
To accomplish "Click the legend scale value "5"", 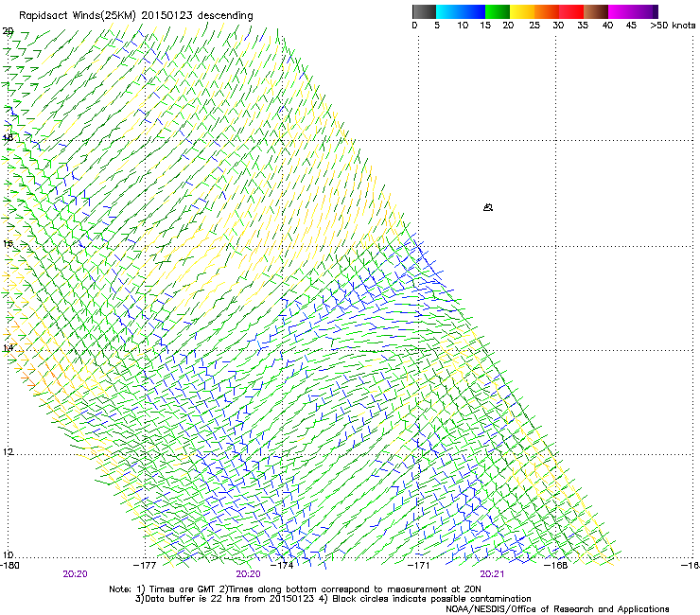I will (437, 26).
